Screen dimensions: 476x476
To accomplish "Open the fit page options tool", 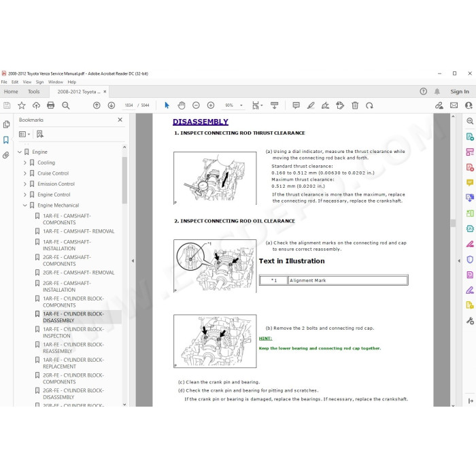I will 257,105.
